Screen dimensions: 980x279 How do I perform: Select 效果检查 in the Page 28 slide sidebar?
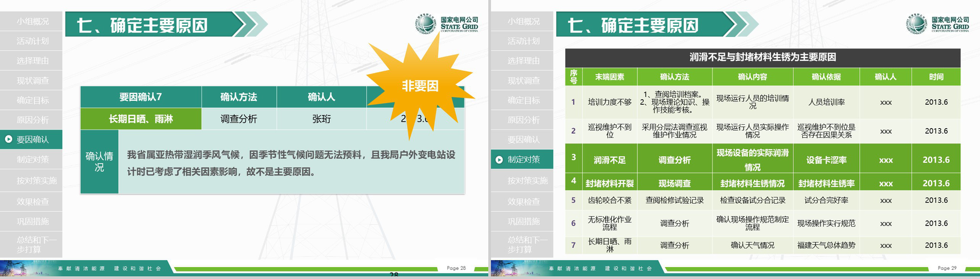31,201
